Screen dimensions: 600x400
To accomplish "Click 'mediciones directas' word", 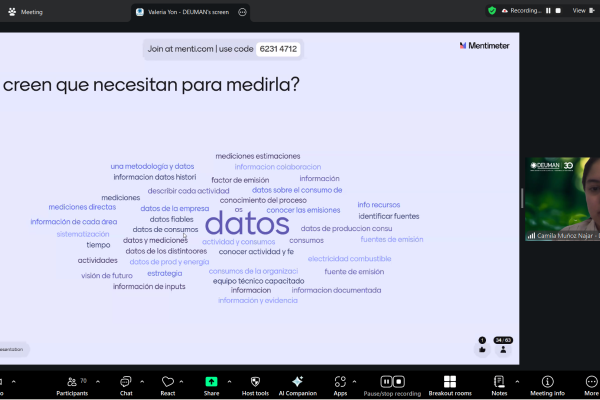I will click(82, 207).
